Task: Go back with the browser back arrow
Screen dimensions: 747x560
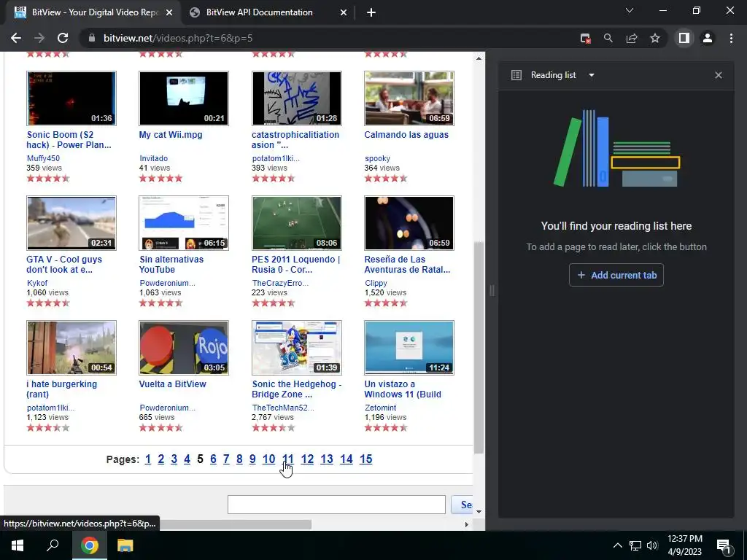Action: (16, 38)
